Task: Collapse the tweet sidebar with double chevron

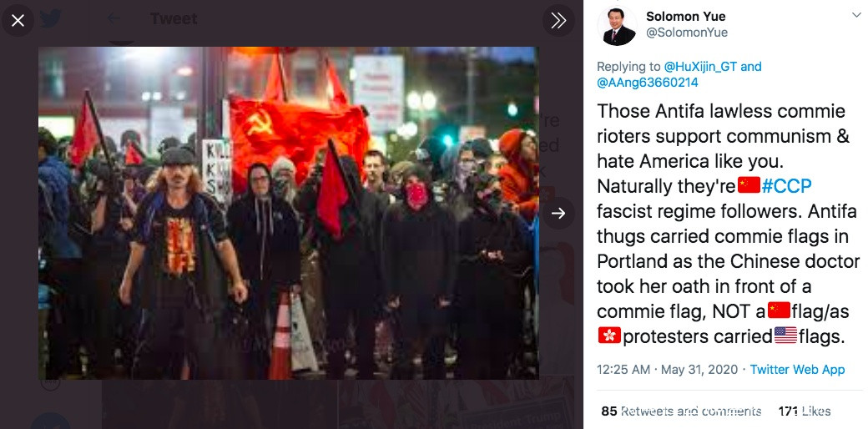Action: coord(558,21)
